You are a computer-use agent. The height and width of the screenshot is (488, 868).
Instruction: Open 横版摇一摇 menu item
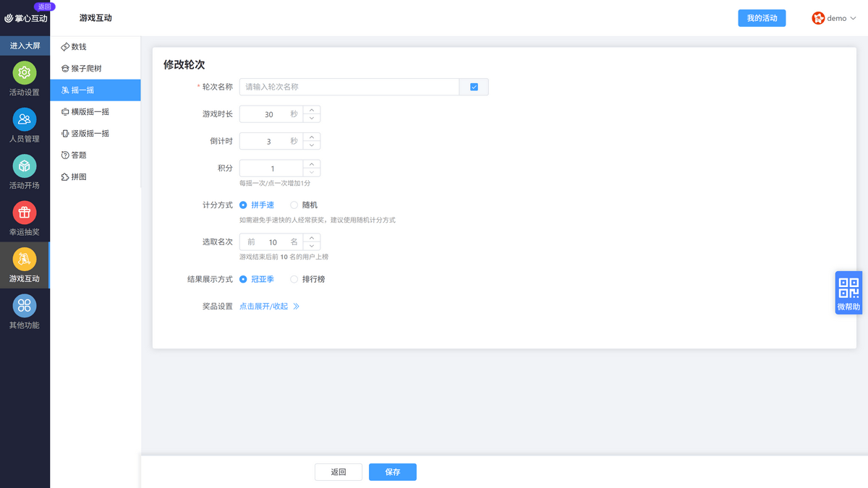pos(95,112)
